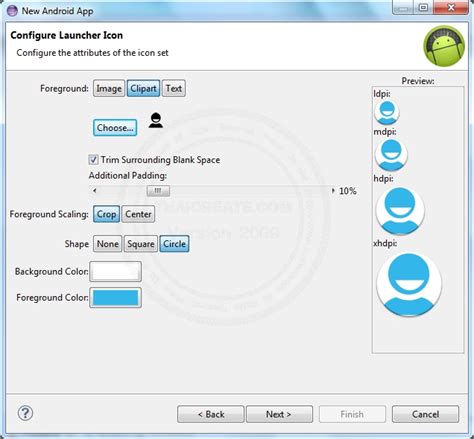
Task: Open the Background Color picker swatch
Action: coord(115,271)
